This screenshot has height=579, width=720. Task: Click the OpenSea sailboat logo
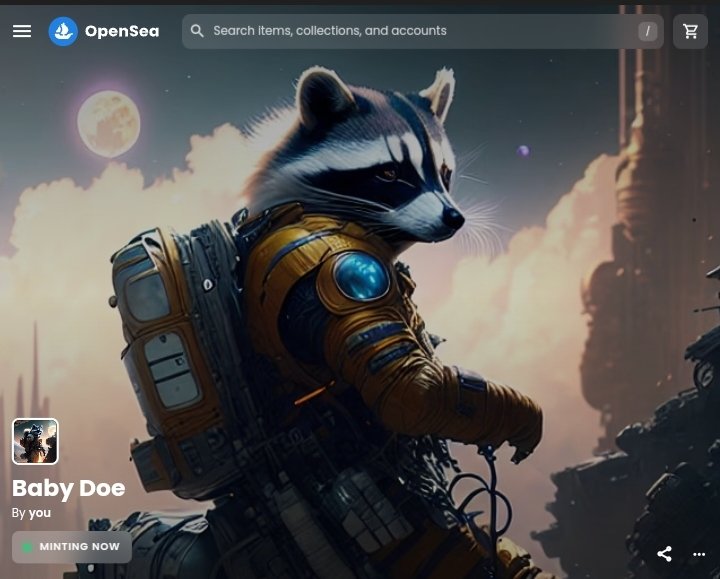[63, 31]
